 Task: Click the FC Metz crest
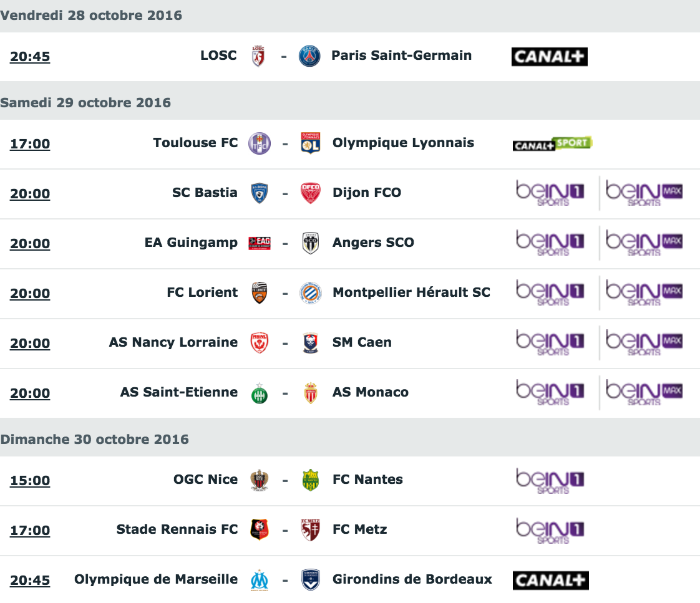(x=310, y=530)
